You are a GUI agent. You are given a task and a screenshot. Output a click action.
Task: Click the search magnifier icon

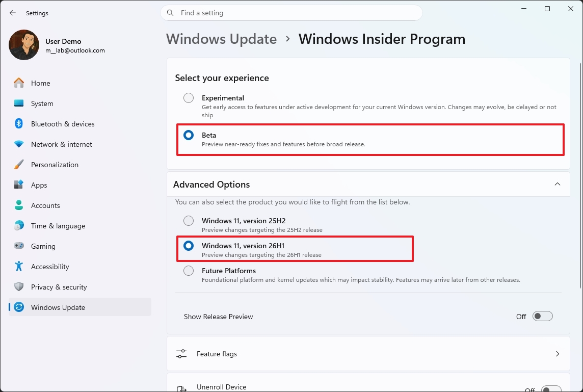click(170, 13)
